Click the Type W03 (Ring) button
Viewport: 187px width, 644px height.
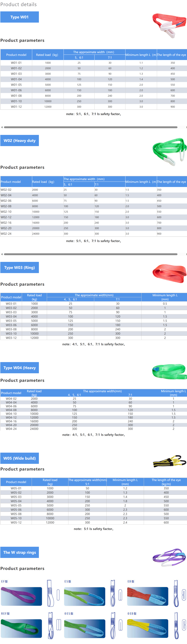(19, 267)
